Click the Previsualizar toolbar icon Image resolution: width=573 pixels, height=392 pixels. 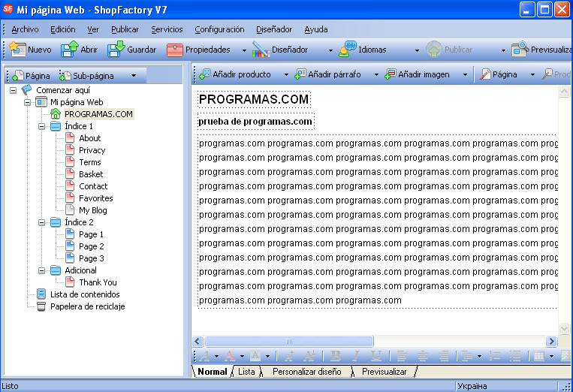point(520,50)
